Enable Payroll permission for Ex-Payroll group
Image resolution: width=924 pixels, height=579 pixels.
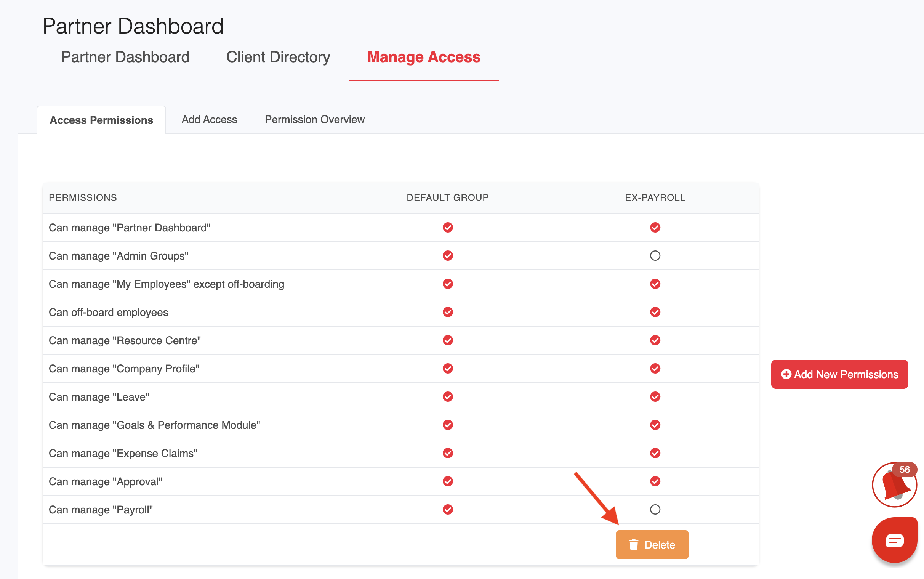click(x=655, y=509)
